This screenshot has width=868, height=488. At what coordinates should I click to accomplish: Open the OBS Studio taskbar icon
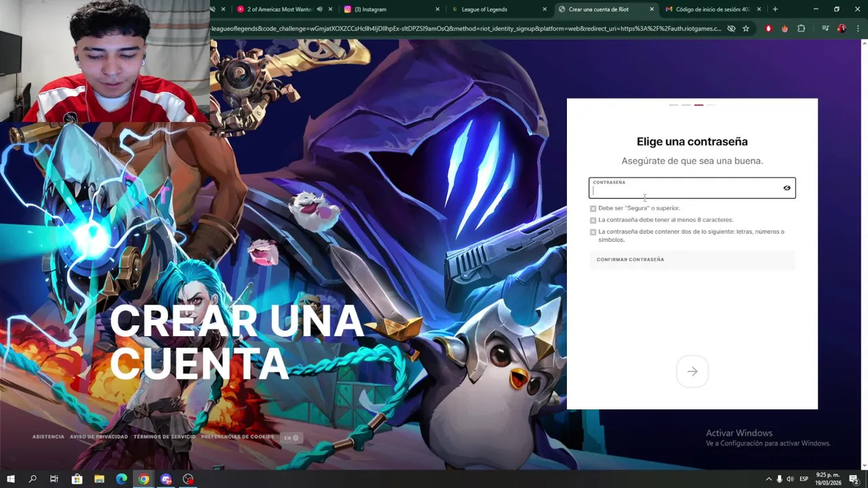(x=189, y=479)
